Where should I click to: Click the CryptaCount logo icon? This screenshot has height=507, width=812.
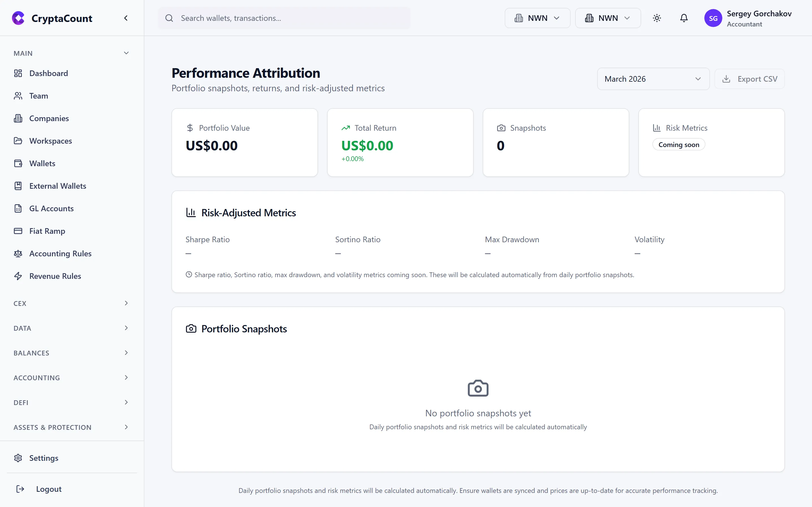pos(18,18)
